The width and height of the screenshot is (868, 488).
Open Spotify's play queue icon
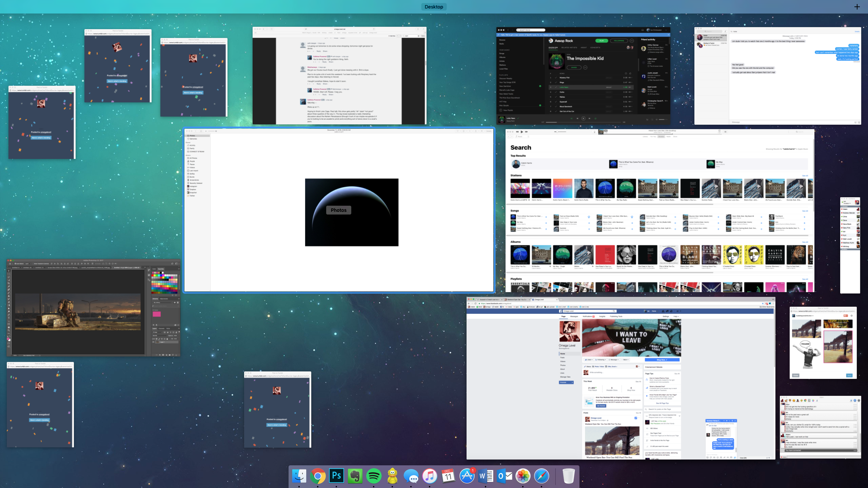pos(647,119)
